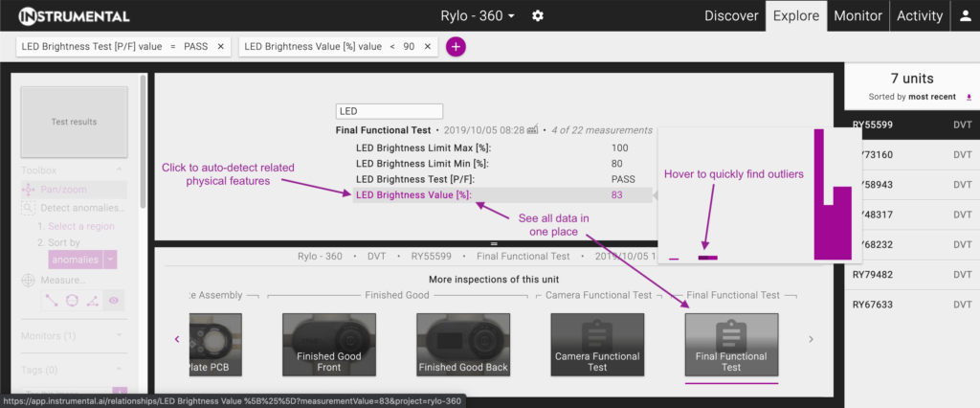The image size is (980, 408).
Task: Collapse the Tags (0) section
Action: (x=118, y=370)
